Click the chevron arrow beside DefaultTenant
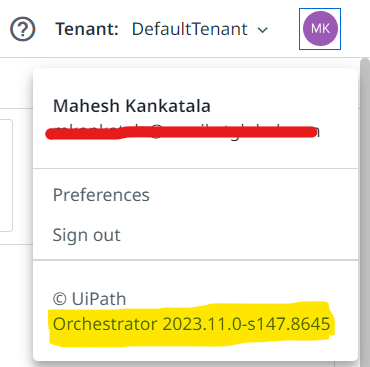This screenshot has height=367, width=370. (263, 30)
